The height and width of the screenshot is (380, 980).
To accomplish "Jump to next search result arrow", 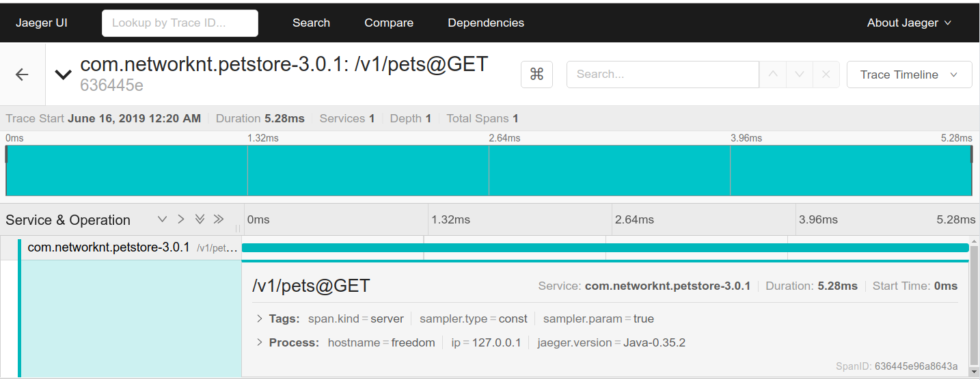I will 799,74.
